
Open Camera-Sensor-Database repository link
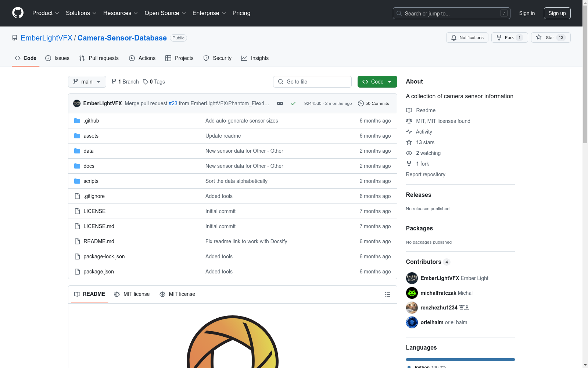(122, 38)
